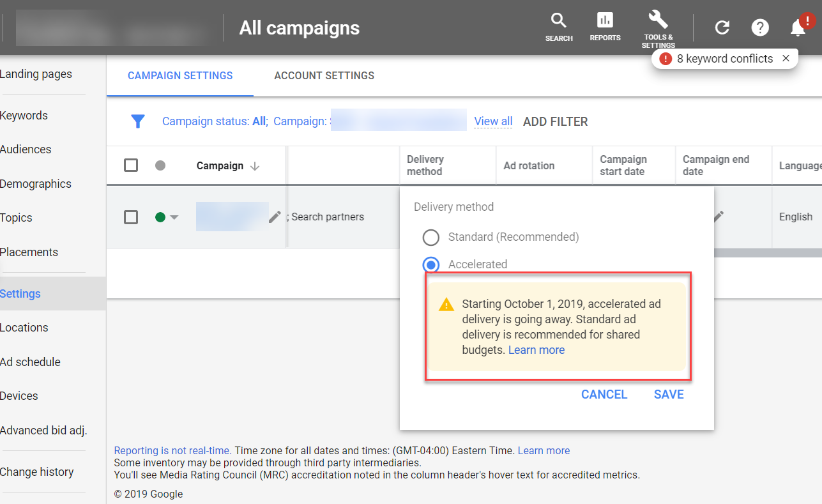Open Audiences in sidebar
The image size is (822, 504).
point(26,149)
